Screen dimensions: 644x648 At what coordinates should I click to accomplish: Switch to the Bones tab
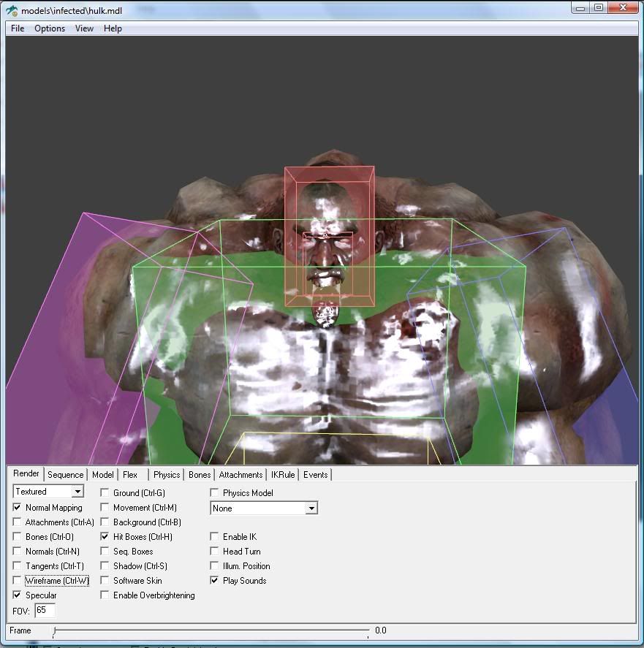(x=200, y=475)
